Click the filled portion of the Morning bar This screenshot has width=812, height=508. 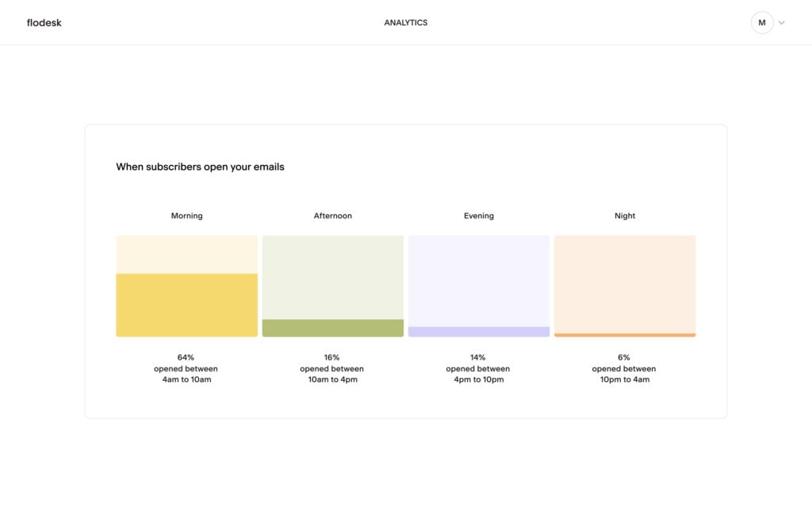tap(186, 304)
